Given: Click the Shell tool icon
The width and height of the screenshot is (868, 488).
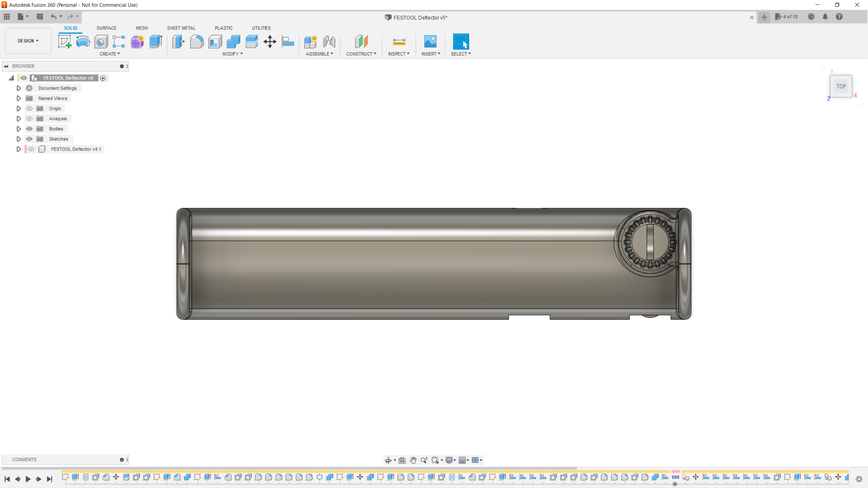Looking at the screenshot, I should coord(215,41).
